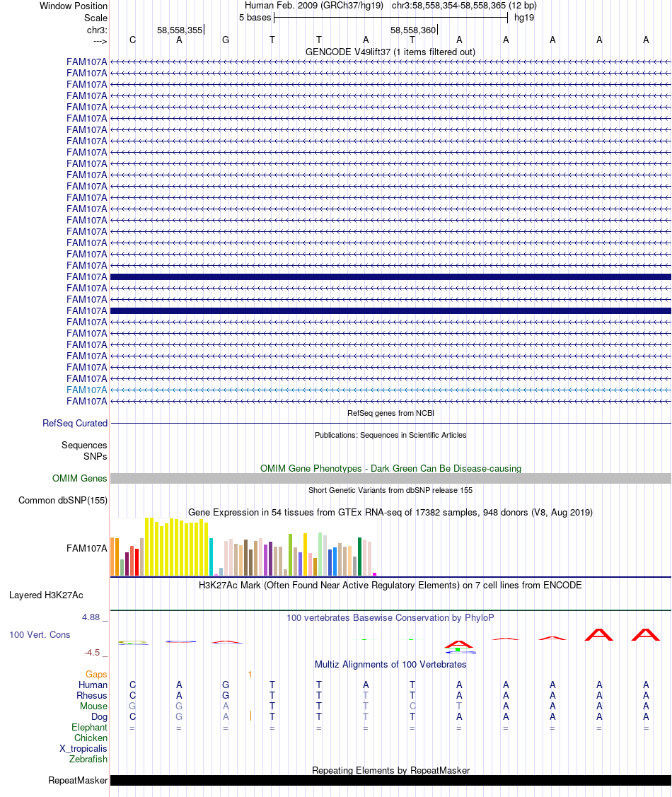Click the Chicken species label
Image resolution: width=672 pixels, height=797 pixels.
[91, 738]
